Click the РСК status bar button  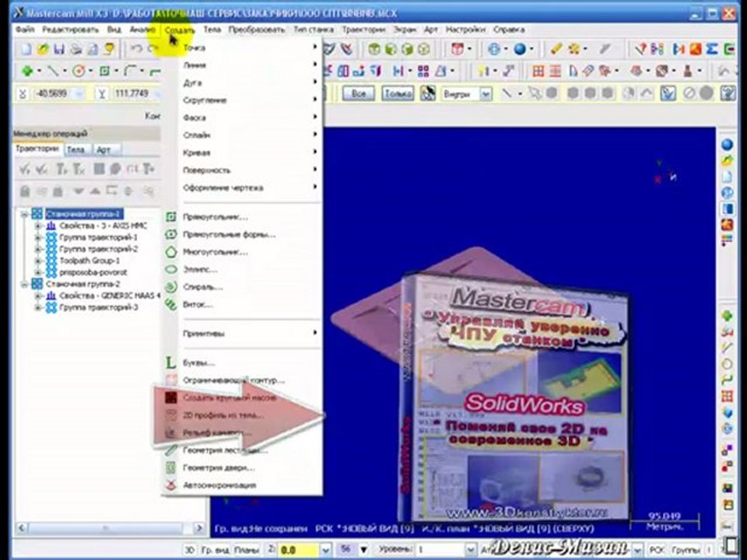tap(657, 550)
